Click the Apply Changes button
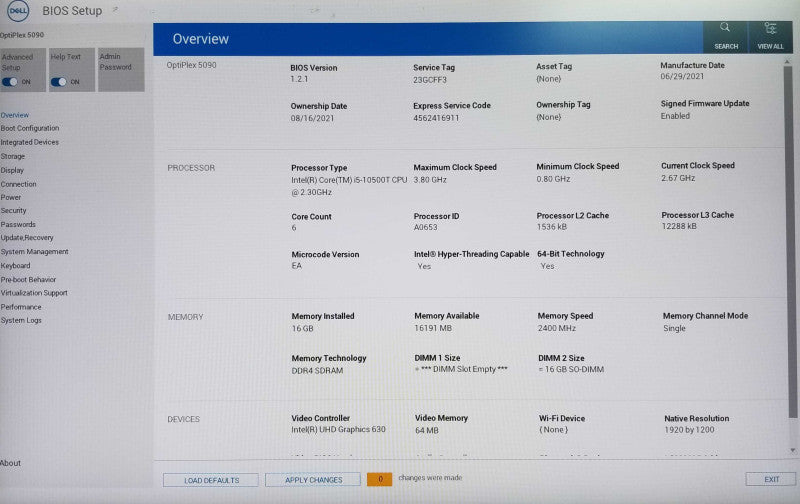This screenshot has width=800, height=504. tap(313, 480)
